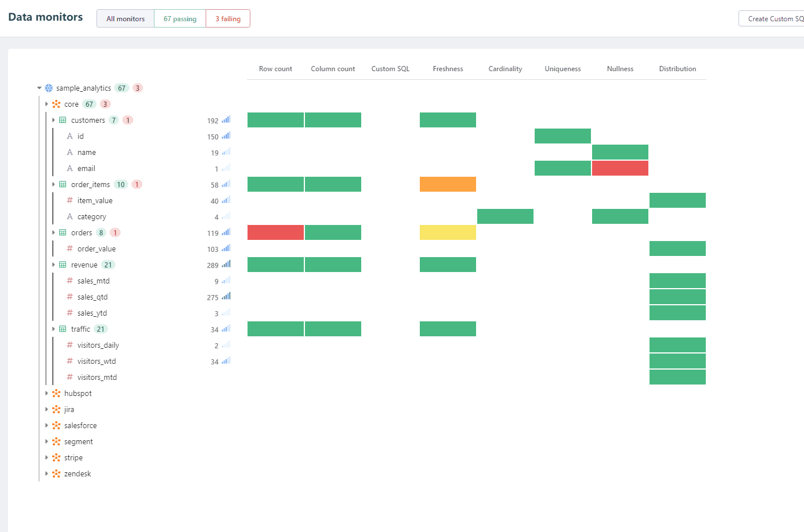Viewport: 804px width, 532px height.
Task: Expand the stripe schema arrow
Action: coord(47,457)
